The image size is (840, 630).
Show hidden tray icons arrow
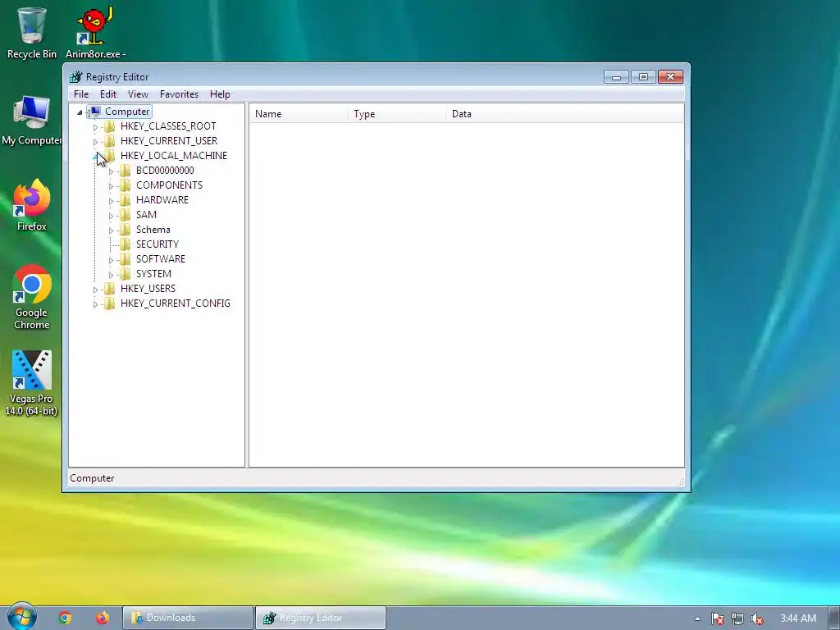697,619
